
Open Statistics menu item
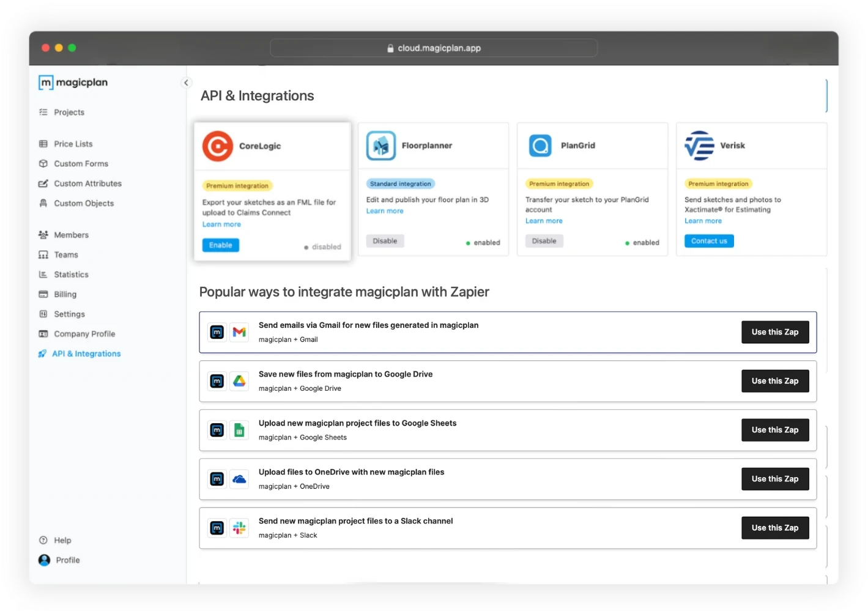coord(71,275)
